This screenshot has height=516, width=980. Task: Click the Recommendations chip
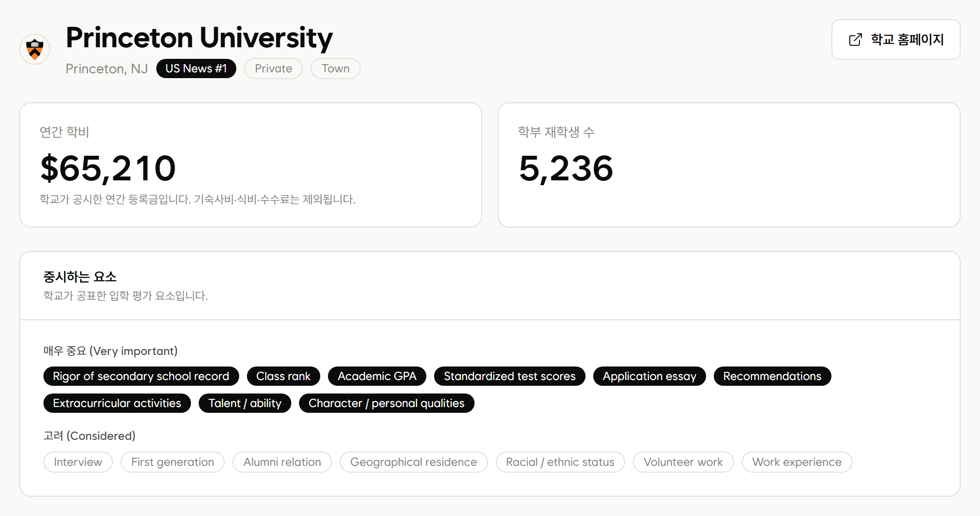pos(772,376)
